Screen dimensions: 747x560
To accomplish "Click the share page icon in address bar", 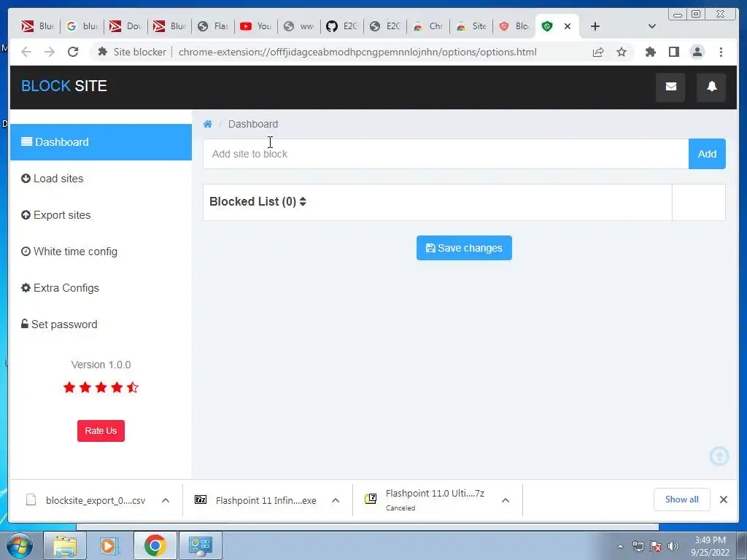I will coord(598,52).
